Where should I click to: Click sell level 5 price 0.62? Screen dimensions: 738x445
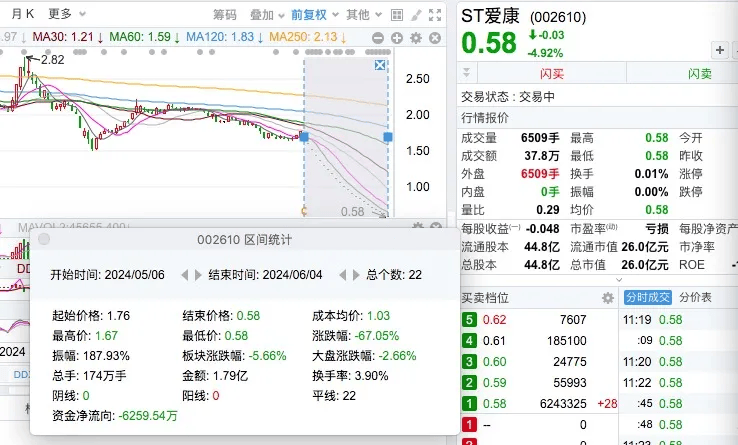[x=494, y=320]
